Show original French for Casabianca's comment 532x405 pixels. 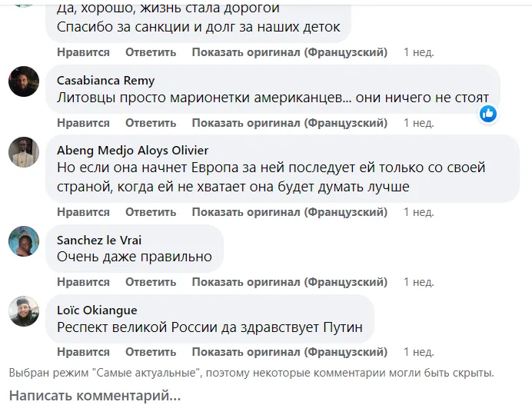pos(288,123)
